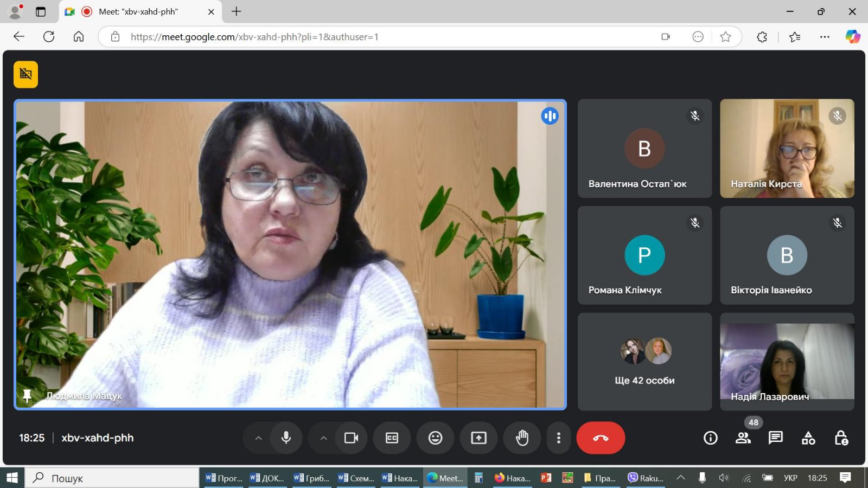Toggle closed captions
868x488 pixels.
(x=392, y=438)
